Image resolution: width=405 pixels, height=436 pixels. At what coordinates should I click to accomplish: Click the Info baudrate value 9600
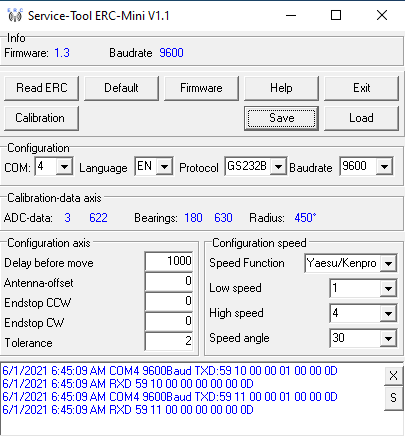pos(171,53)
